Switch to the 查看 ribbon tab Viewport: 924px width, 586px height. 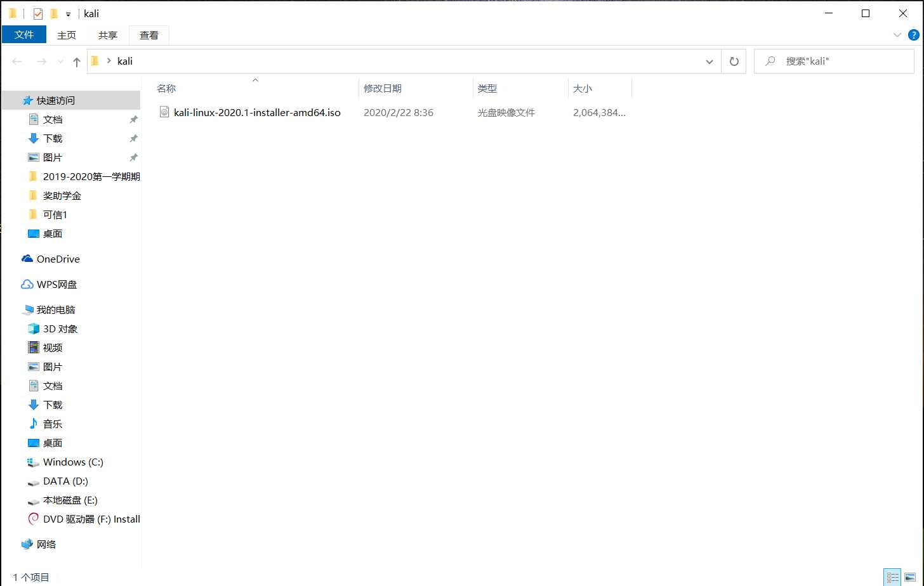pyautogui.click(x=149, y=35)
